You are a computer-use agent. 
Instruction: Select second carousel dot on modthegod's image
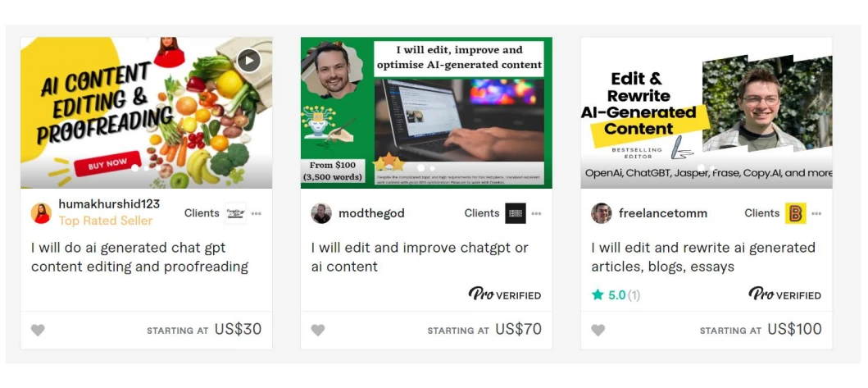click(432, 168)
